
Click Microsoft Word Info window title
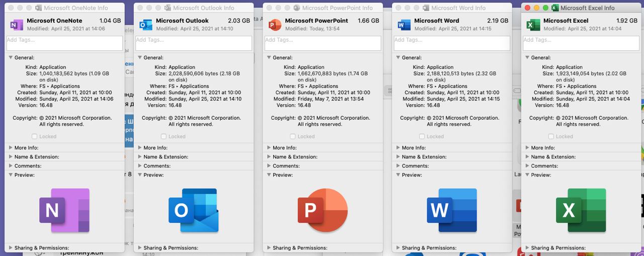click(x=458, y=8)
